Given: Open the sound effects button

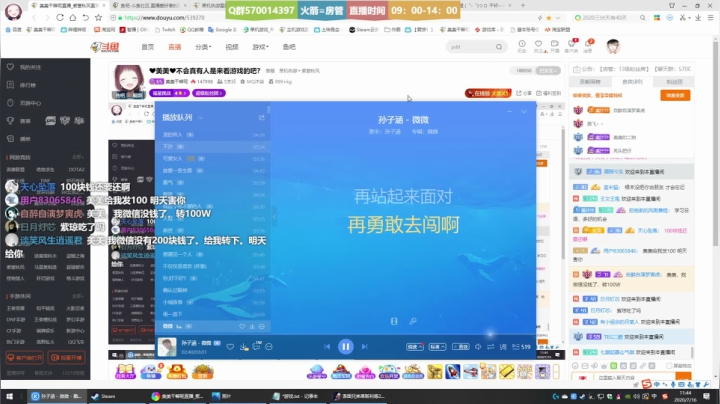Looking at the screenshot, I should click(460, 347).
